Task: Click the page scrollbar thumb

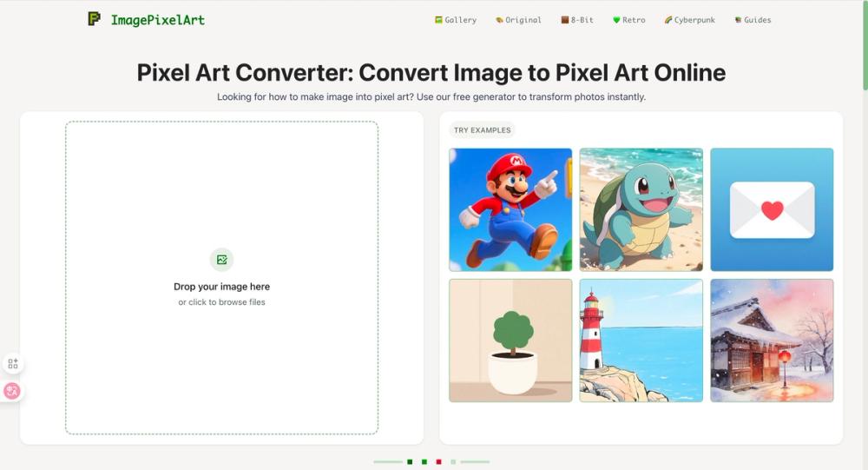Action: coord(865,45)
